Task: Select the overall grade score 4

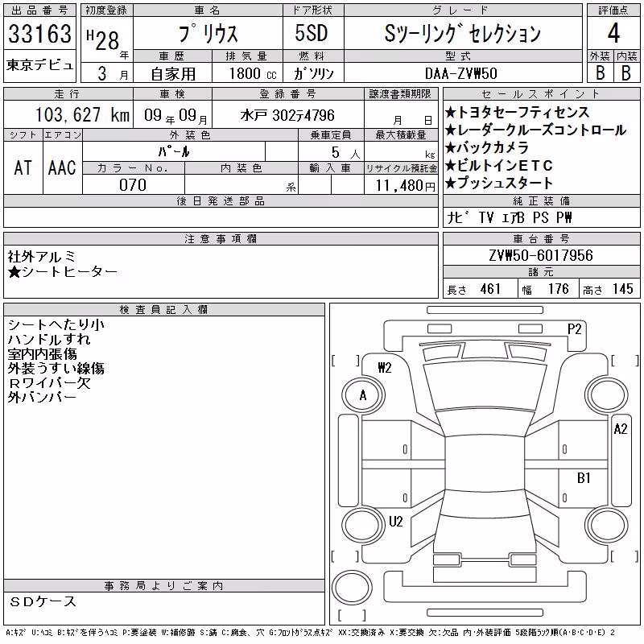Action: click(613, 33)
